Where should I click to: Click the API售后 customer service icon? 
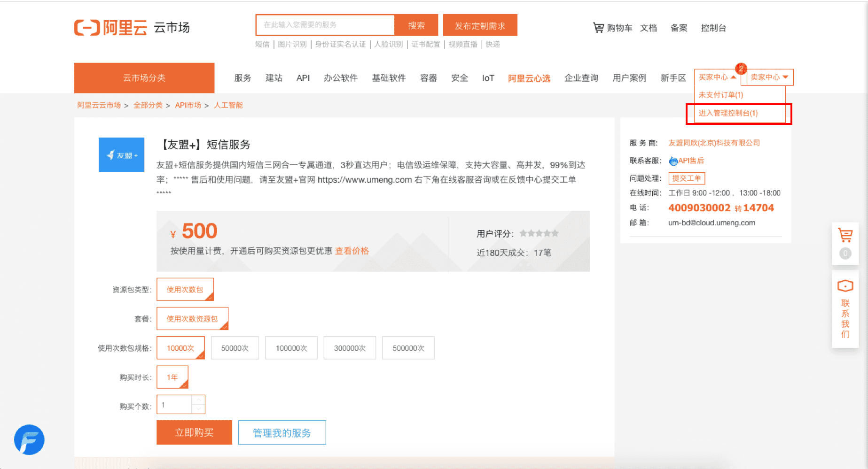[673, 161]
